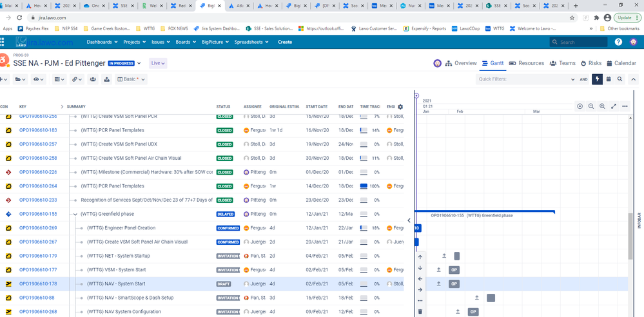Open the team members icon in toolbar
Image resolution: width=644 pixels, height=317 pixels.
[x=93, y=79]
